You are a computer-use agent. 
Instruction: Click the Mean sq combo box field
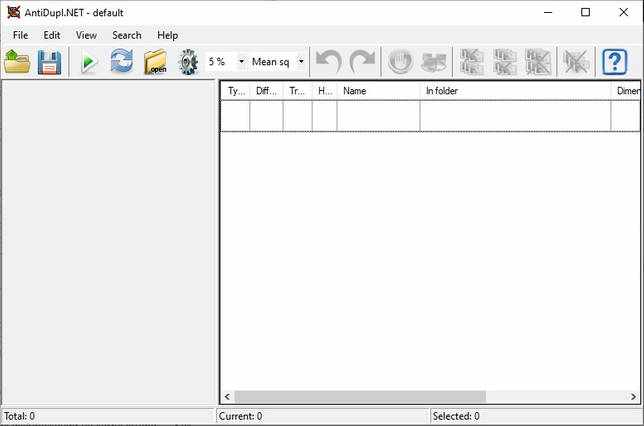coord(278,62)
